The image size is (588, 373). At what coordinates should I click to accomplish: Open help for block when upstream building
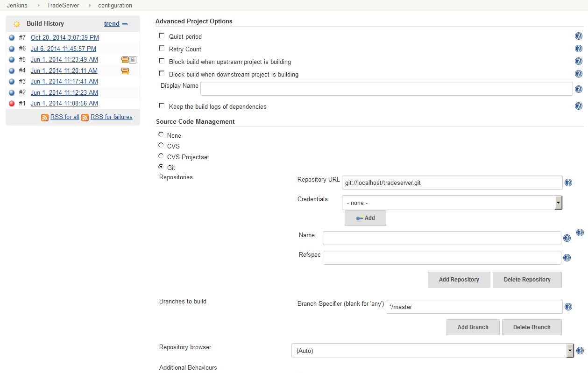[578, 61]
